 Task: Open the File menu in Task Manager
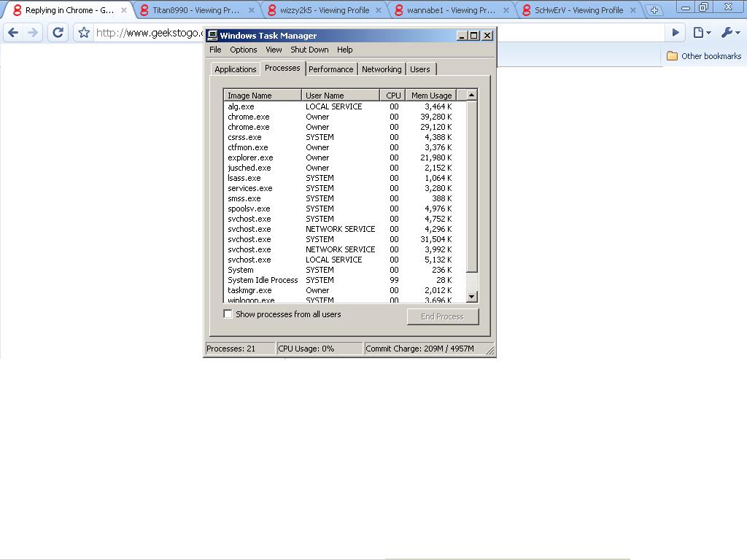pos(215,50)
